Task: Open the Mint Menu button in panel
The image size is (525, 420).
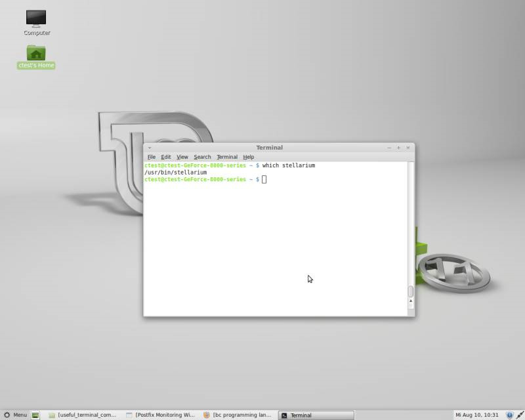Action: point(15,415)
